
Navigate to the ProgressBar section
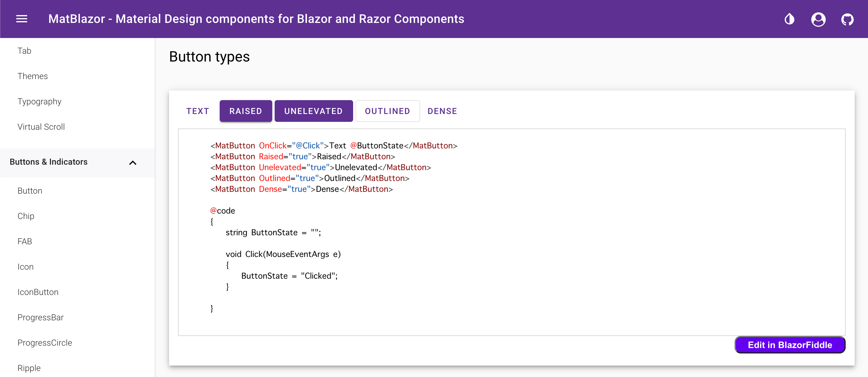tap(42, 317)
